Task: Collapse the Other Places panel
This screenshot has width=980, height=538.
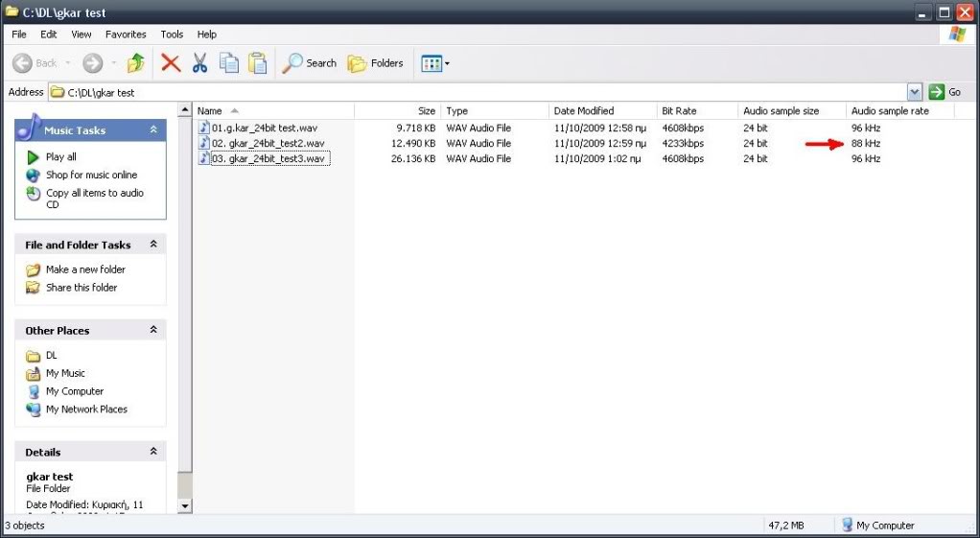Action: pos(153,330)
